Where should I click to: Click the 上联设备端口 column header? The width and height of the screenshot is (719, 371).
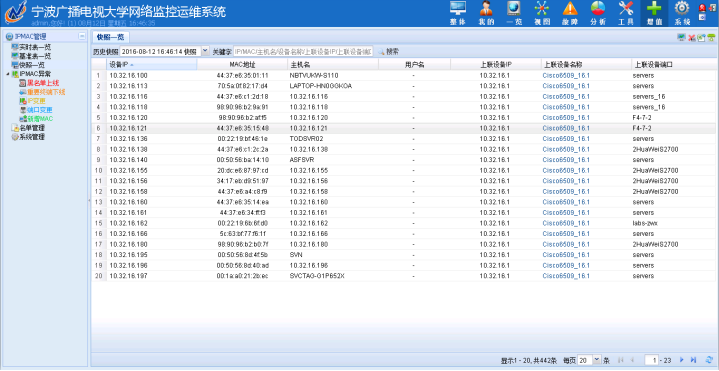pos(674,65)
